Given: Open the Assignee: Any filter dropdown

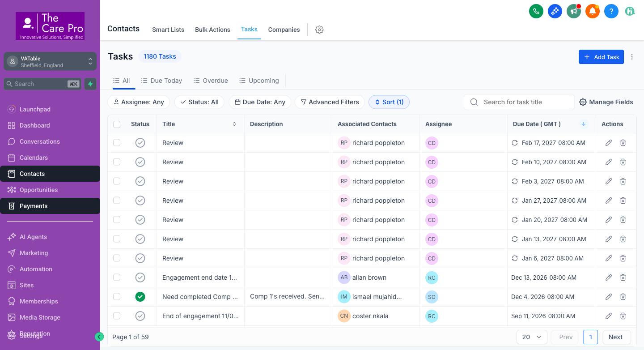Looking at the screenshot, I should (138, 102).
